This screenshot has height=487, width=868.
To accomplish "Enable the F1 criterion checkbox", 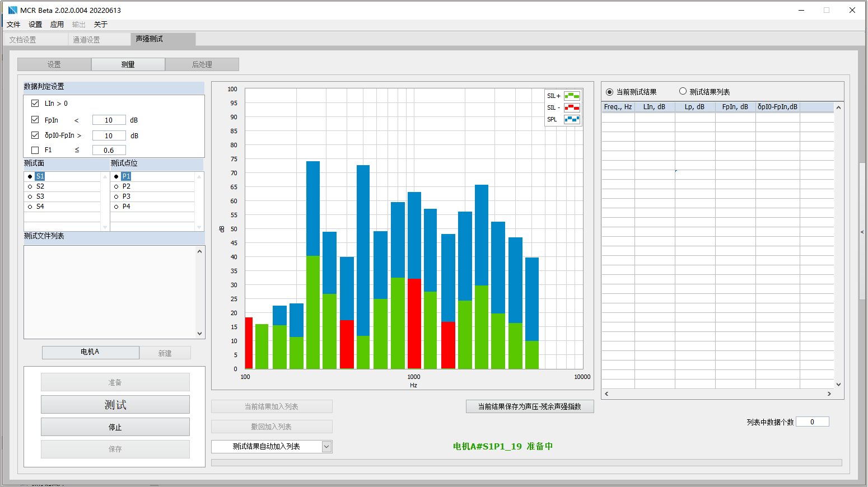I will coord(35,150).
